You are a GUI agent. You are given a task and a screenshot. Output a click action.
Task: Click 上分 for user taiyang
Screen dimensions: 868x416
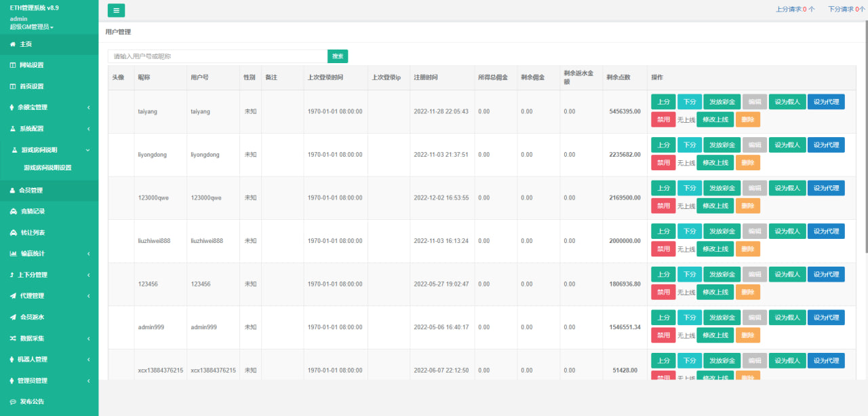pyautogui.click(x=663, y=102)
